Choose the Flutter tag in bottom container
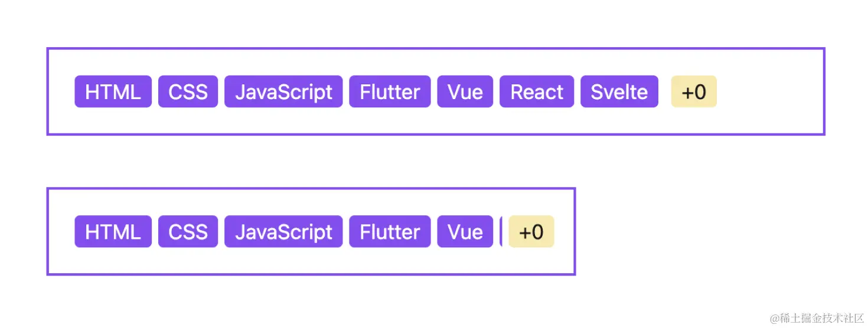 pos(390,231)
